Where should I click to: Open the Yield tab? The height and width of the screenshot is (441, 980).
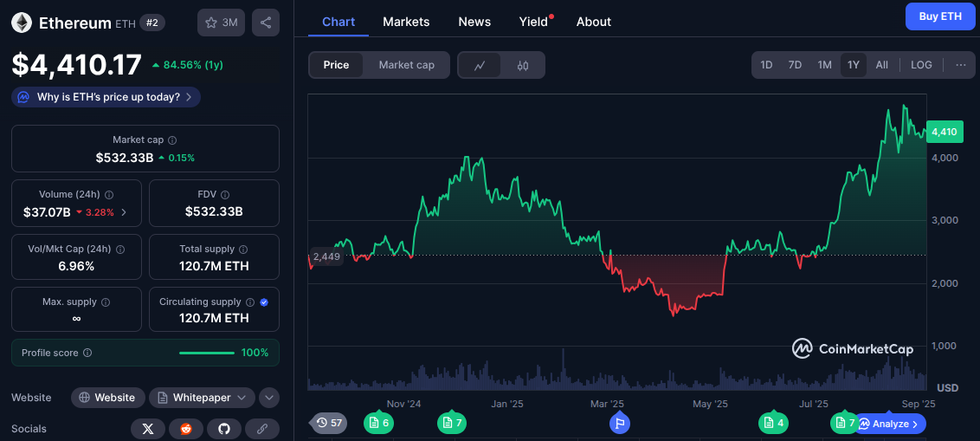pos(534,22)
